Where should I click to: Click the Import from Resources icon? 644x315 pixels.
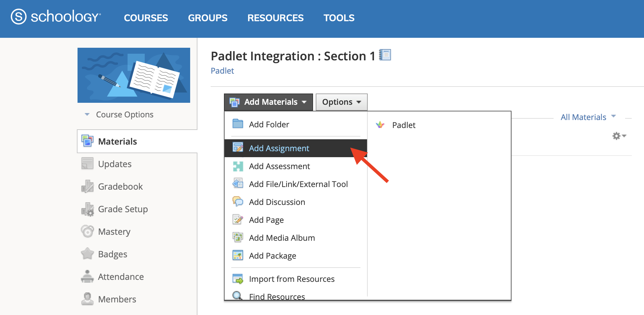(238, 279)
